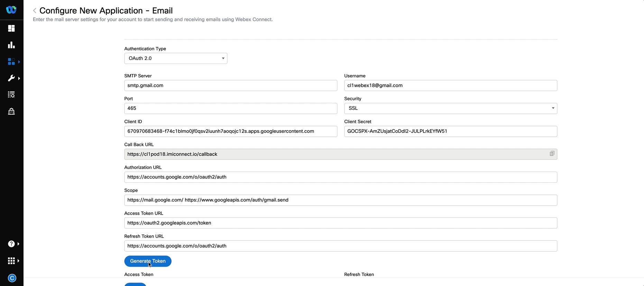
Task: Open the user profile C avatar
Action: tap(12, 278)
